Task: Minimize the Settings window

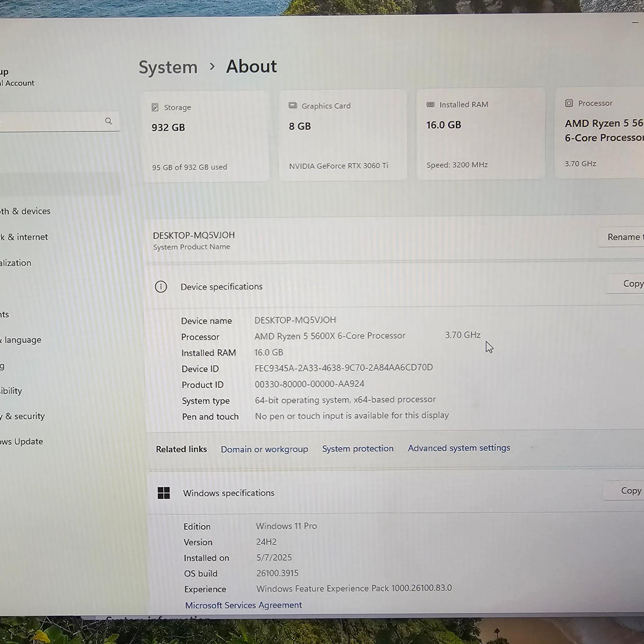Action: click(x=635, y=22)
